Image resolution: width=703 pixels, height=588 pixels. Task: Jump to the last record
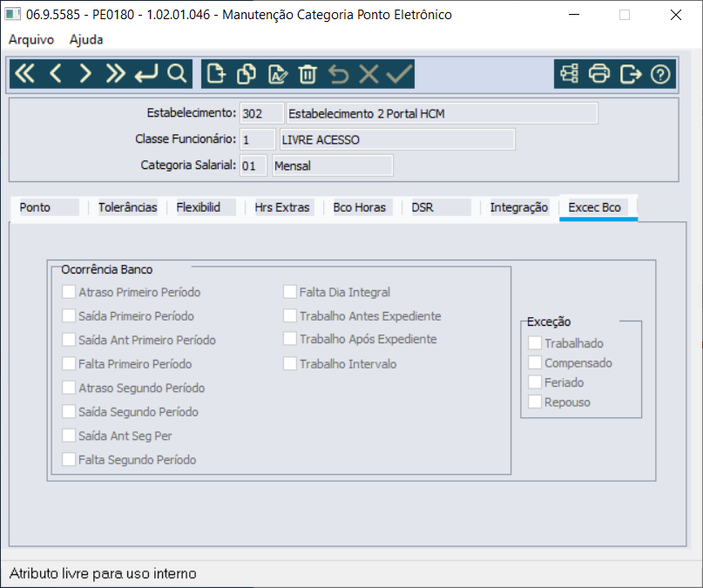tap(115, 73)
